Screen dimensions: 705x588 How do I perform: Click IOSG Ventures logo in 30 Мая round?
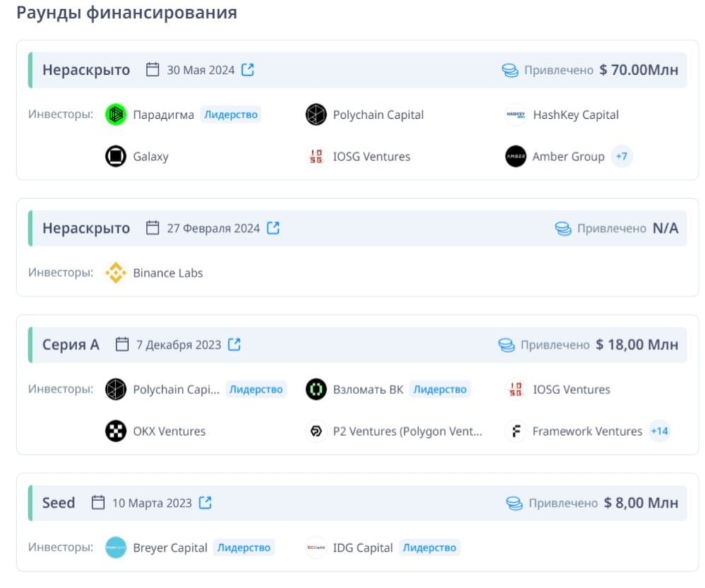316,156
